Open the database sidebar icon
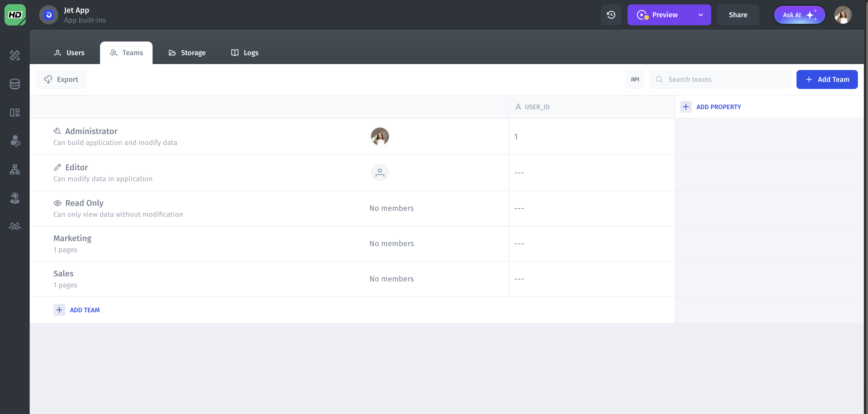Viewport: 868px width, 414px height. coord(15,84)
